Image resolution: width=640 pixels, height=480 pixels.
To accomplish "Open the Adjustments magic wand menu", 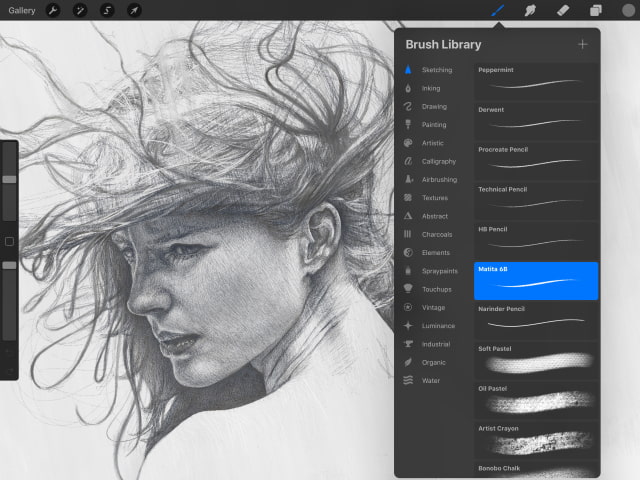I will coord(80,11).
